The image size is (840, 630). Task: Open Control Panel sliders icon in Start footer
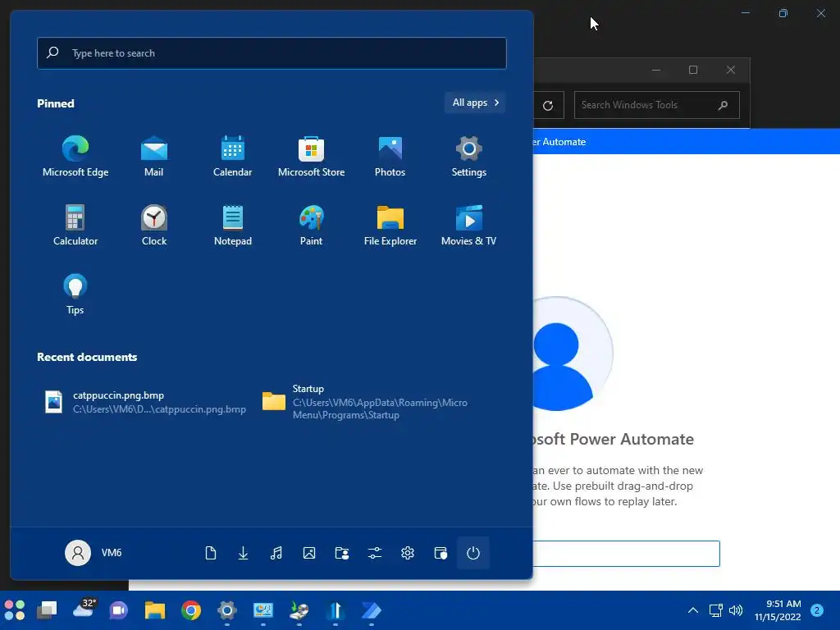374,553
